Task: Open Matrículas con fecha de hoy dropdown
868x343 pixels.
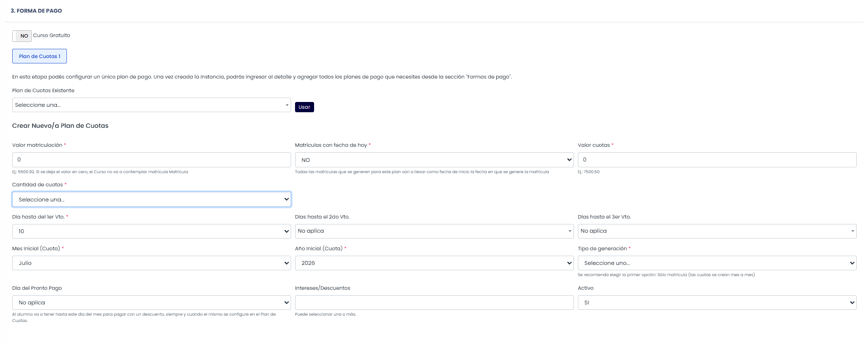Action: pyautogui.click(x=434, y=160)
